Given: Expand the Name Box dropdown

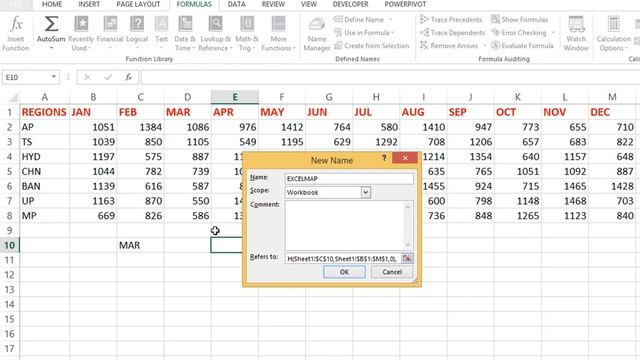Looking at the screenshot, I should (53, 77).
